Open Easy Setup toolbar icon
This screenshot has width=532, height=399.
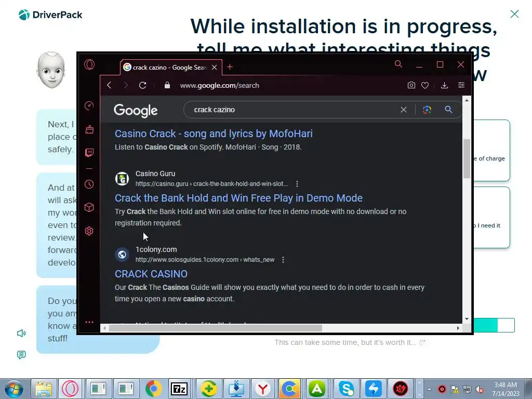pyautogui.click(x=461, y=85)
